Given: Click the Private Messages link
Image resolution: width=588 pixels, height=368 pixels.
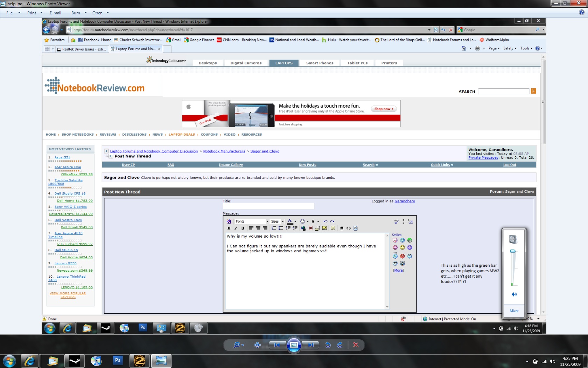Looking at the screenshot, I should click(484, 158).
